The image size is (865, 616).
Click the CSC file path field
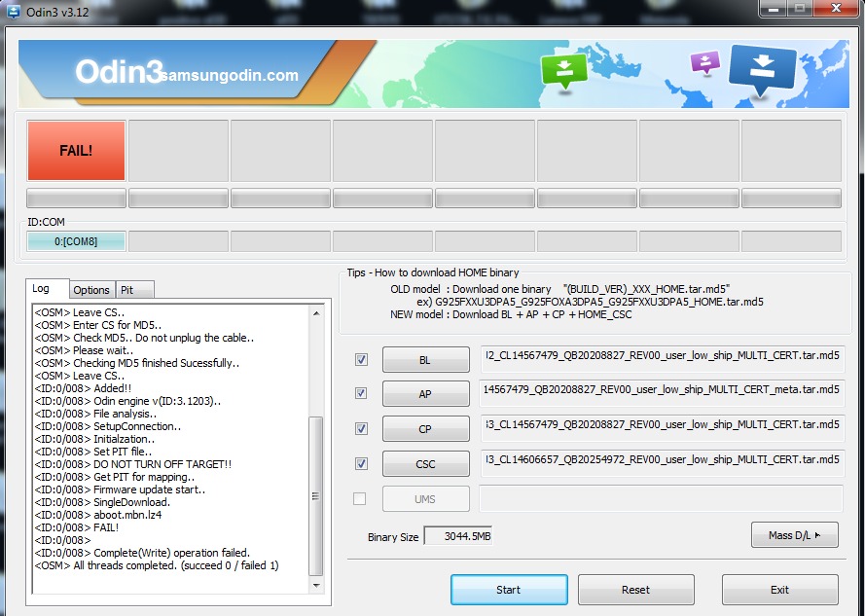click(x=663, y=461)
